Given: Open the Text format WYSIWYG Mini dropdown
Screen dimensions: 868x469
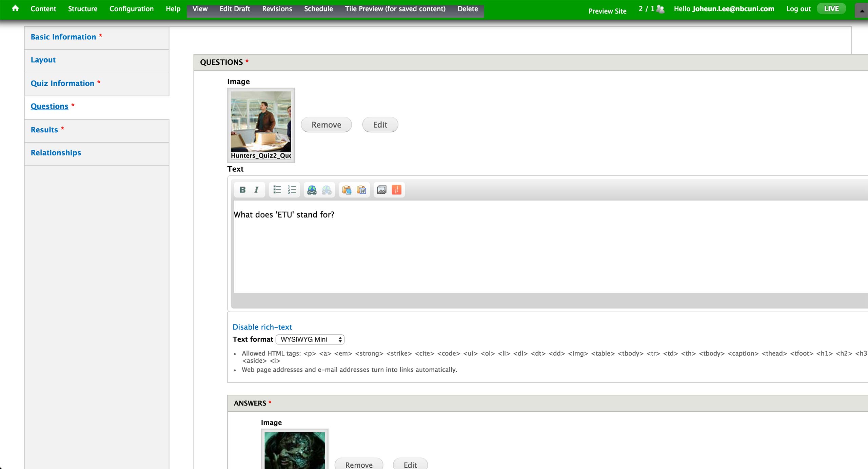Looking at the screenshot, I should click(x=310, y=339).
